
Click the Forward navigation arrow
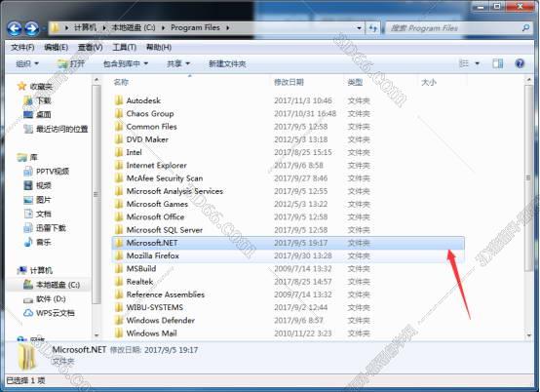pos(32,28)
